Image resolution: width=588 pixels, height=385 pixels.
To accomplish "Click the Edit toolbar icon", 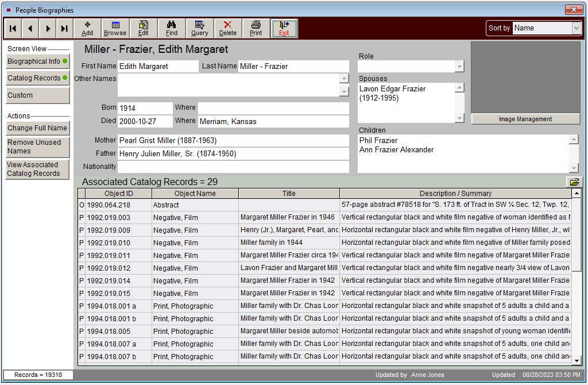I will click(144, 28).
